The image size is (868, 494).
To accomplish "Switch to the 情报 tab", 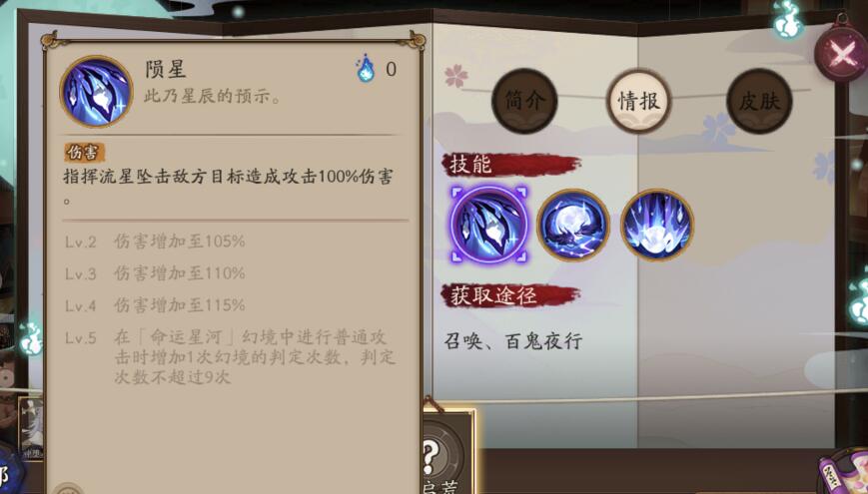I will (x=639, y=101).
